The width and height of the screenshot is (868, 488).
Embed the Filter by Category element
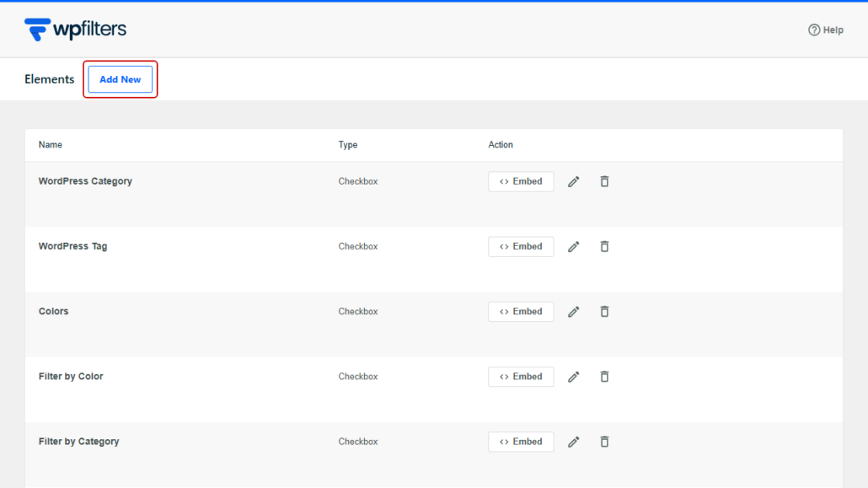coord(521,442)
